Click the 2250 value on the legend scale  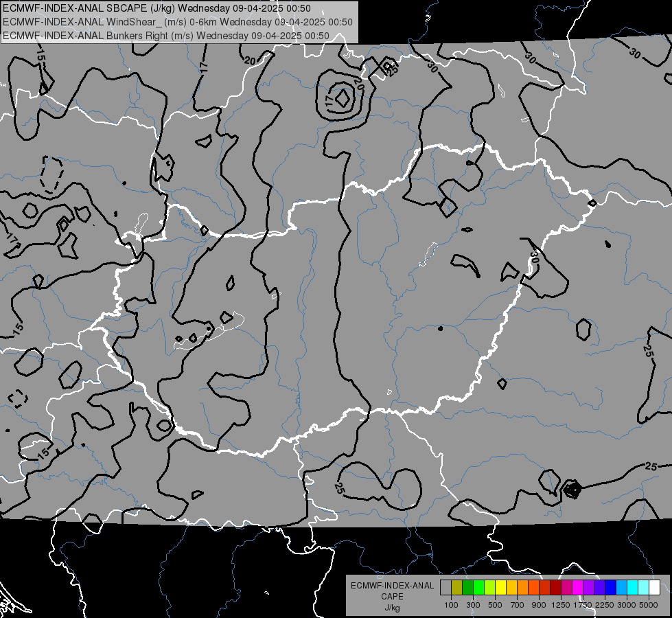pyautogui.click(x=605, y=605)
